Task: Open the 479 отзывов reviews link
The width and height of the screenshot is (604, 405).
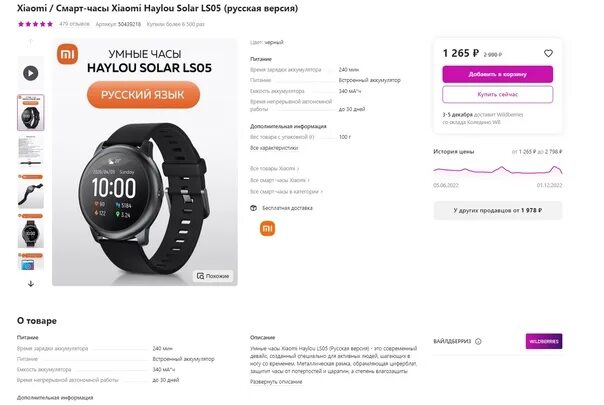Action: point(74,24)
